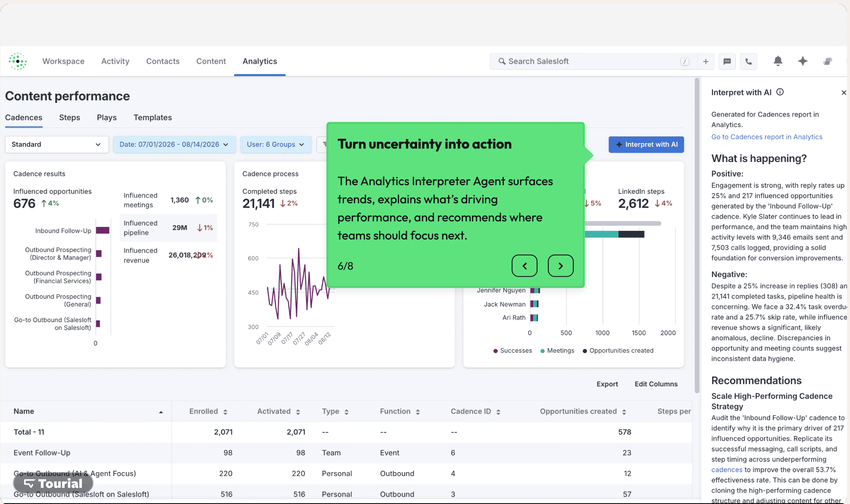The width and height of the screenshot is (850, 504).
Task: Click search magnifier icon in Search Salesloft
Action: (502, 61)
